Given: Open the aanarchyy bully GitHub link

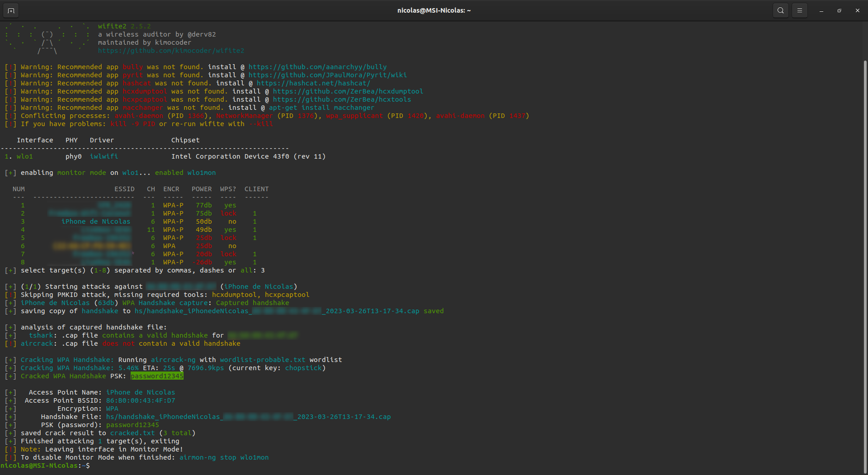Looking at the screenshot, I should (317, 67).
